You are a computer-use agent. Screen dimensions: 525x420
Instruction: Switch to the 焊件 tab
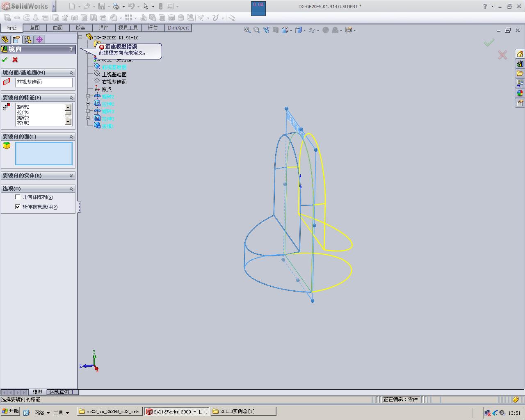coord(104,28)
